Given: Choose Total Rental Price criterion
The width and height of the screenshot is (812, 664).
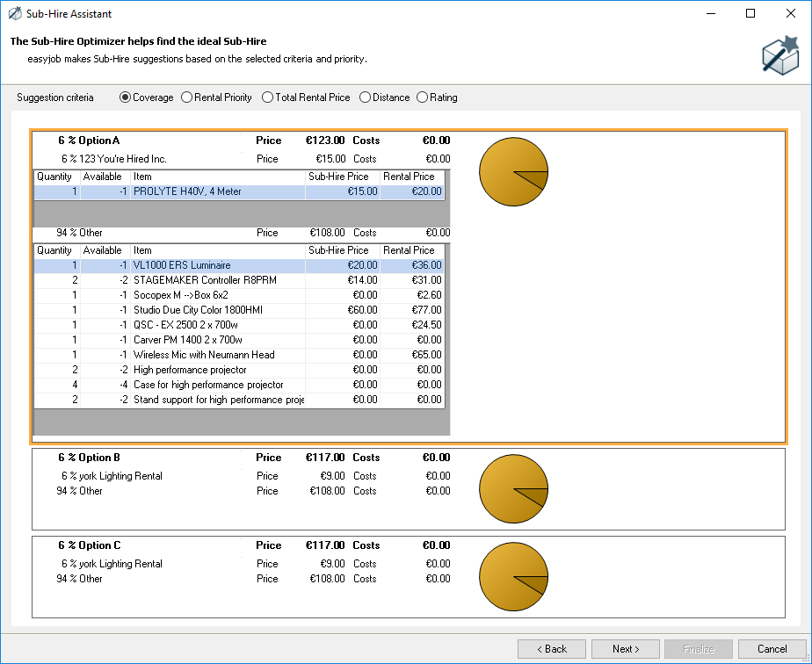Looking at the screenshot, I should (x=268, y=97).
